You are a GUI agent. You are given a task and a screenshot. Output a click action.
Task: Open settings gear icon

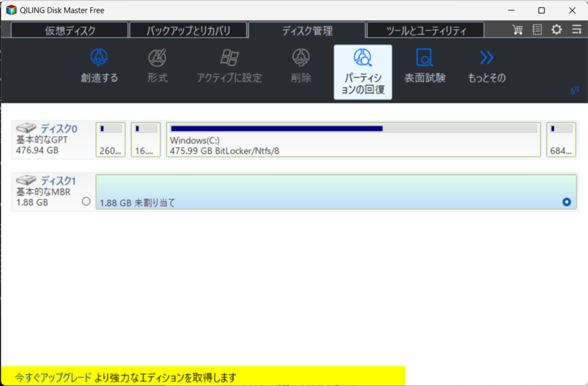coord(556,30)
